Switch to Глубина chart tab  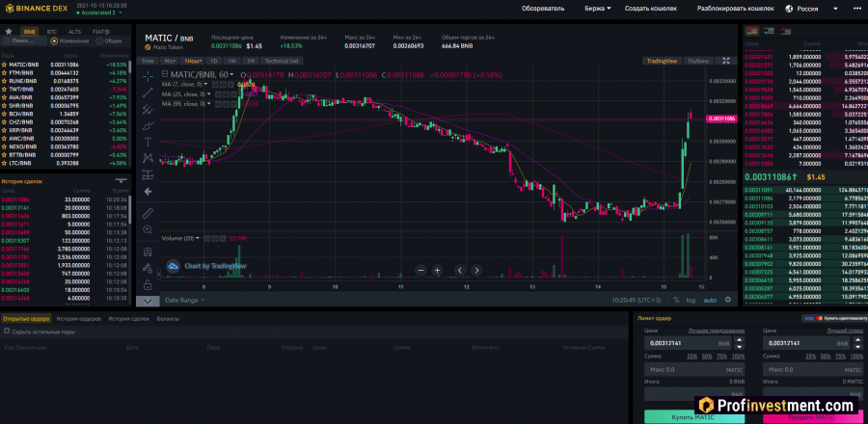click(x=698, y=61)
